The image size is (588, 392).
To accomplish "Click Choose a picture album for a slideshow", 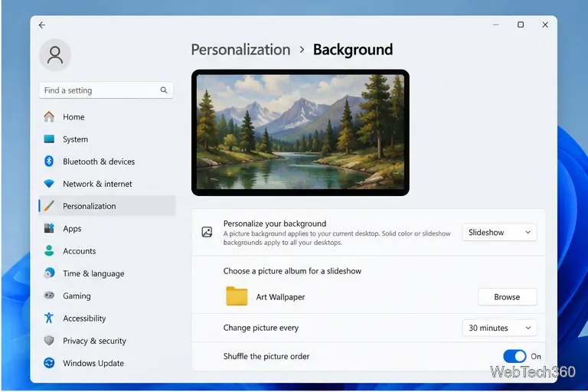I will click(x=292, y=271).
